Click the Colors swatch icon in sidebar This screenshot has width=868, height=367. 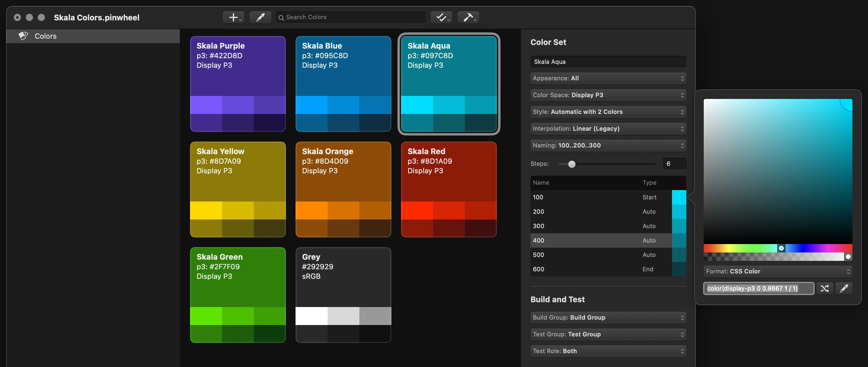pos(23,36)
